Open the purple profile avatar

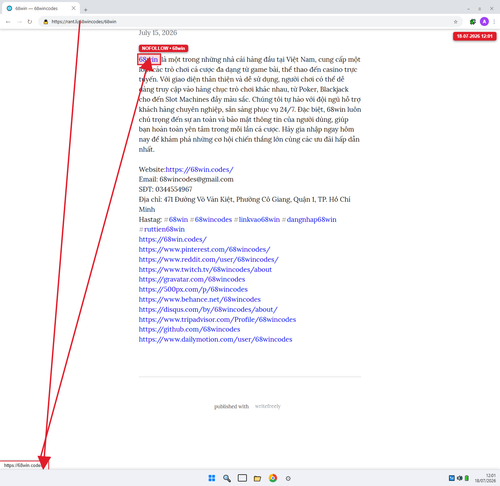click(484, 22)
